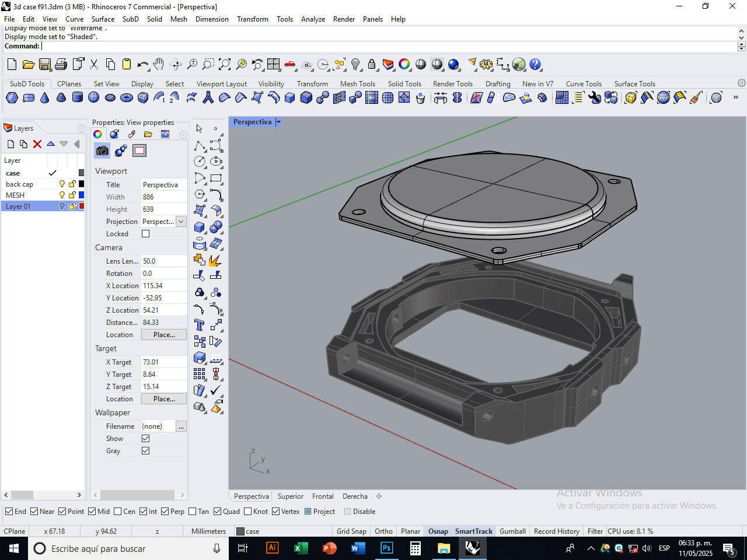Image resolution: width=747 pixels, height=560 pixels.
Task: Open Options with the gear icon
Action: coord(486,64)
